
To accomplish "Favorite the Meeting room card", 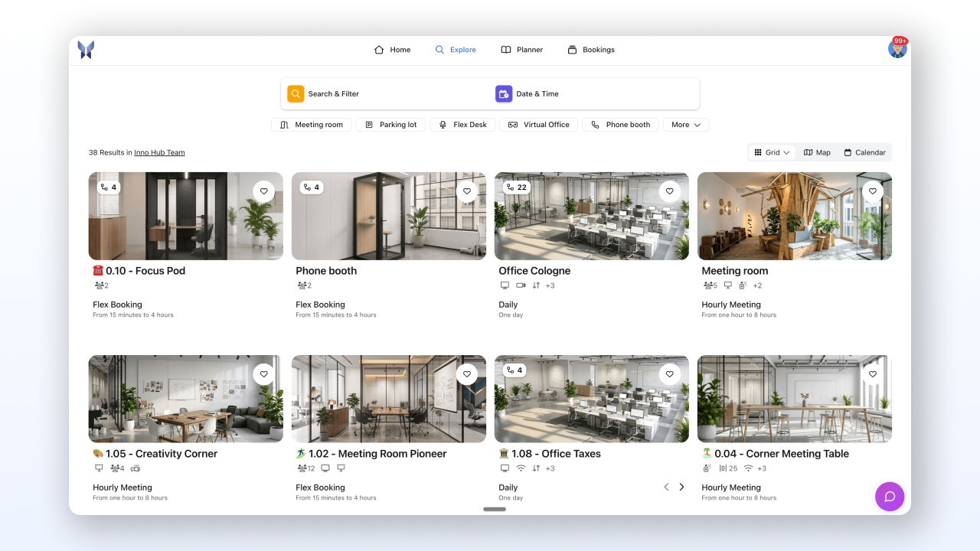I will click(x=872, y=191).
